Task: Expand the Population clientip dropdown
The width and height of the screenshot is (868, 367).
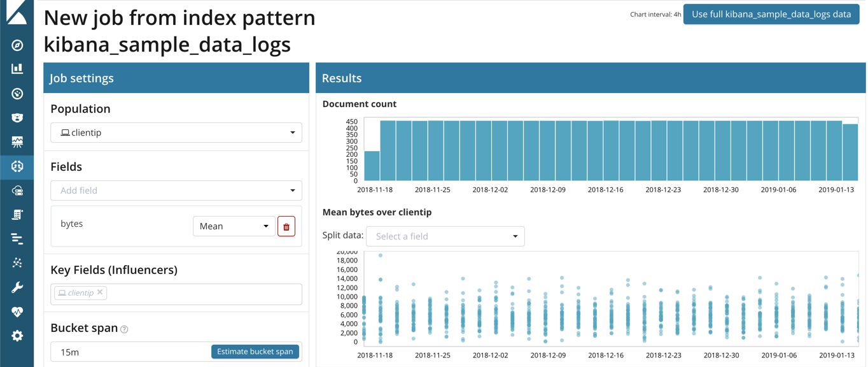Action: pos(176,133)
